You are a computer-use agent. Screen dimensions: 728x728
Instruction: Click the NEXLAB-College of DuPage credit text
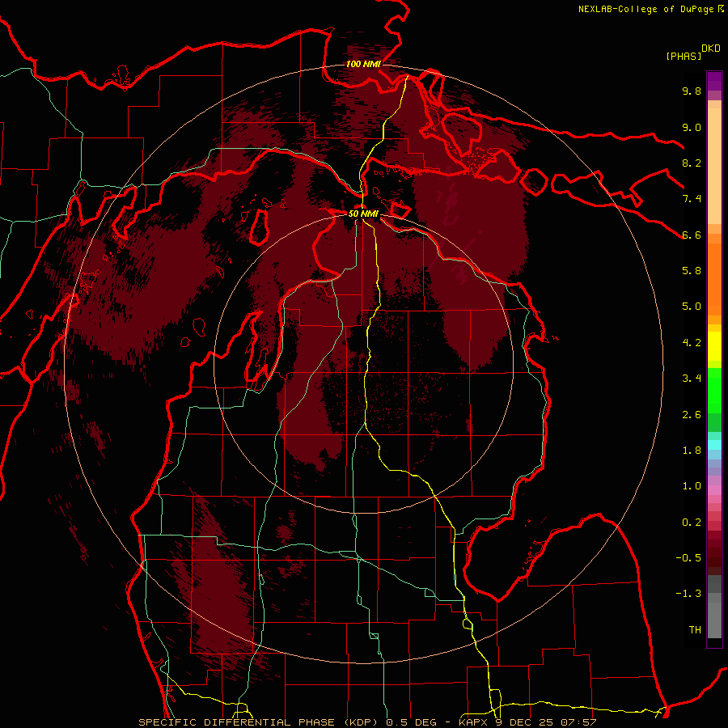(646, 9)
